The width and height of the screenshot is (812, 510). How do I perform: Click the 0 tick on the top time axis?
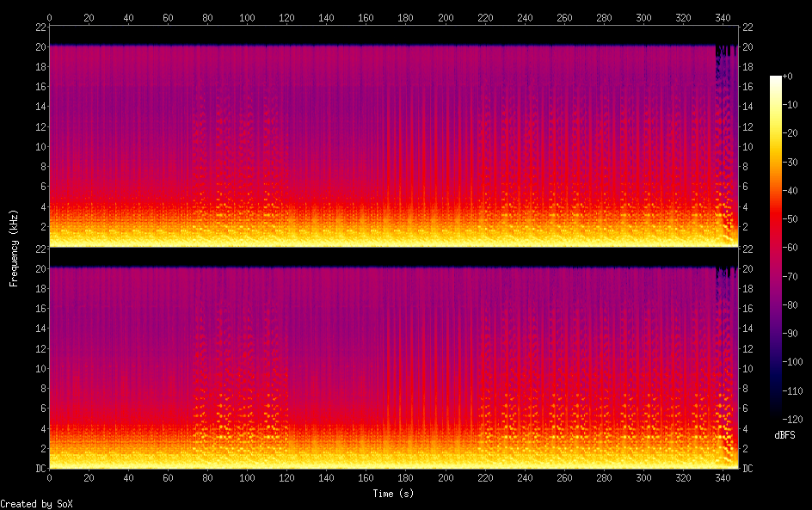pos(49,16)
